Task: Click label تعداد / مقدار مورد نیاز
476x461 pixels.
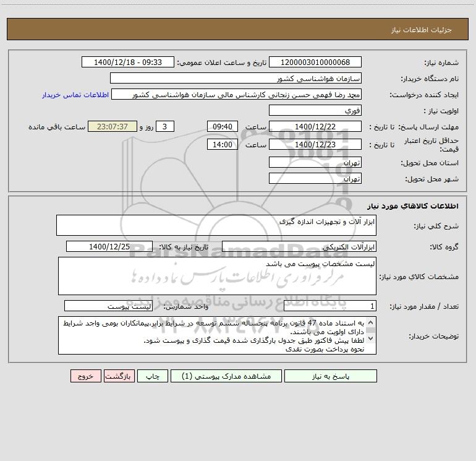Action: click(x=424, y=306)
